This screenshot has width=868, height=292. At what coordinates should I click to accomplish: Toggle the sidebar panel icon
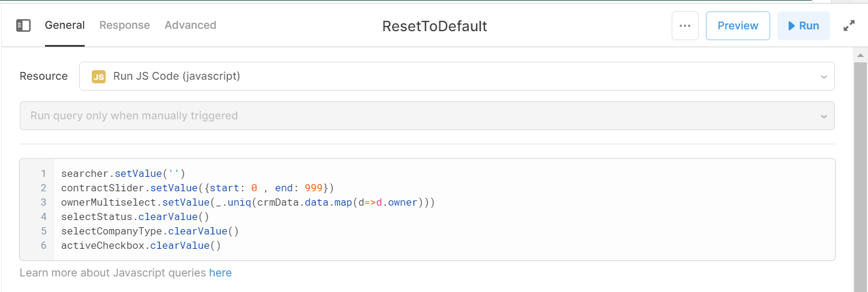[23, 25]
